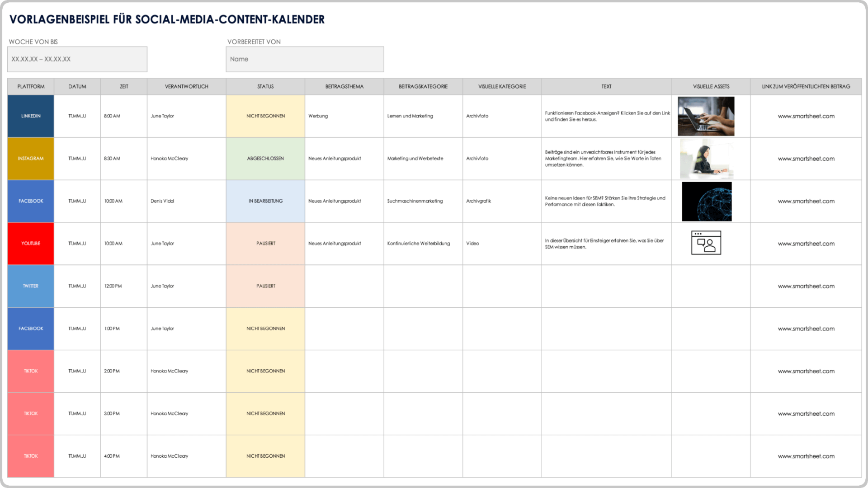Click the FACEBOOK cell in the 10:00 AM row

(x=31, y=201)
